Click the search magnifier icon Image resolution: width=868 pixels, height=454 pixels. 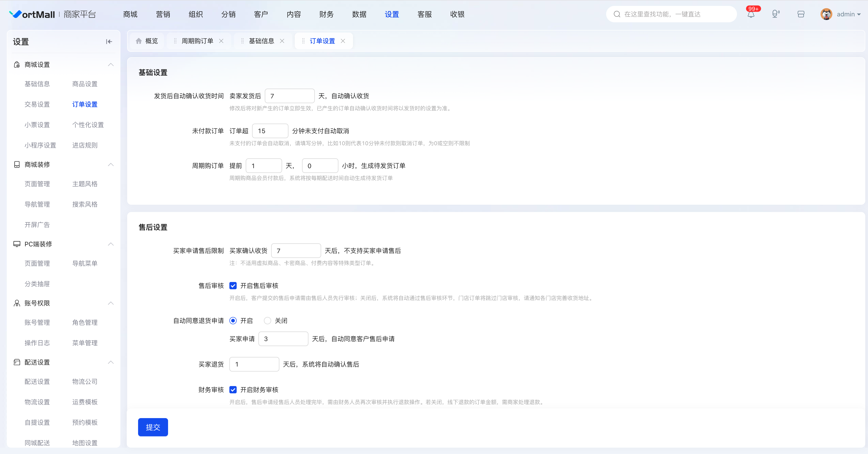point(617,14)
